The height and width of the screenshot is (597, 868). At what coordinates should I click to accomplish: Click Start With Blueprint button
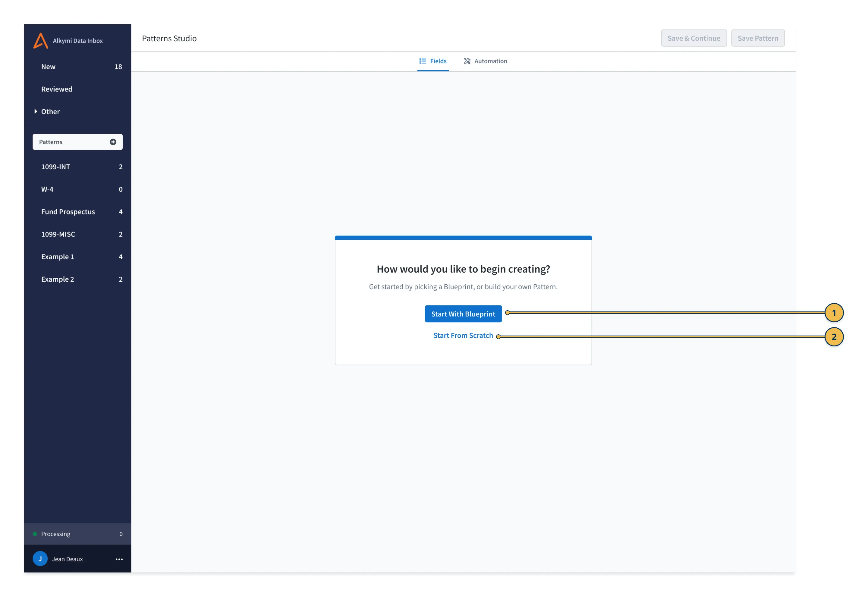[x=463, y=314]
